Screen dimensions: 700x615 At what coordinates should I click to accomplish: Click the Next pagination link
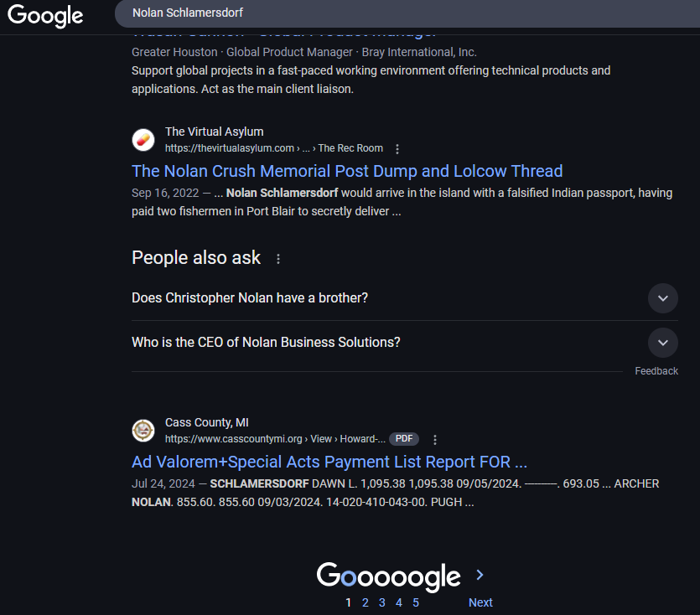coord(480,602)
